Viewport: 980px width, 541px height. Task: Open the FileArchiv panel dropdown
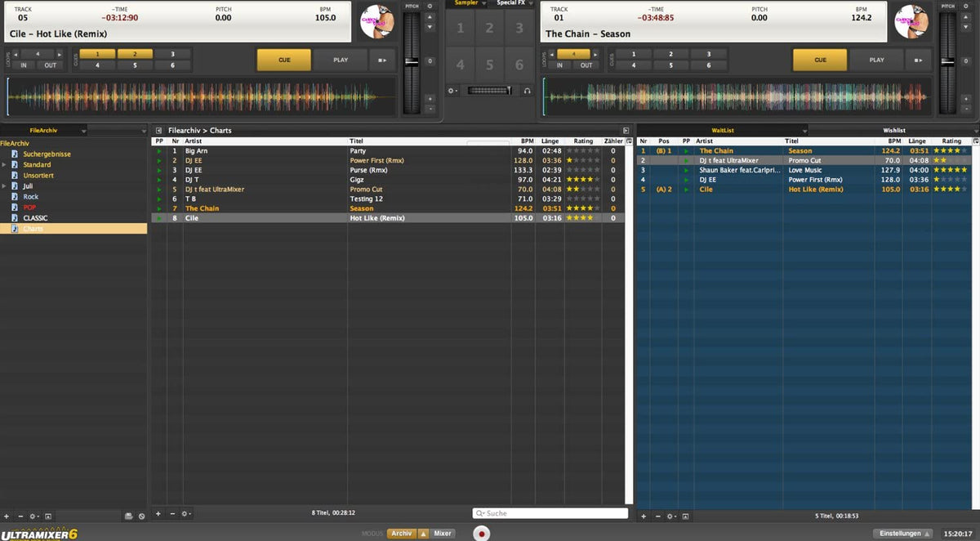click(84, 131)
